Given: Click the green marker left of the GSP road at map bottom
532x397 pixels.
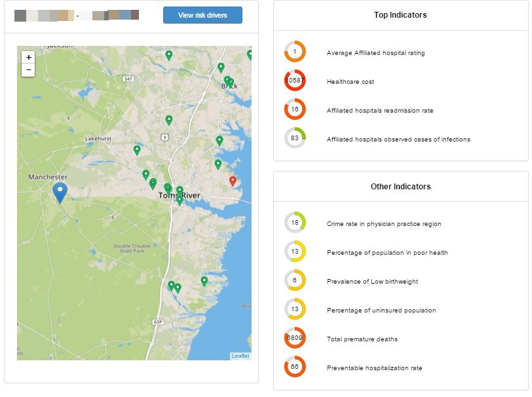Looking at the screenshot, I should [x=172, y=286].
